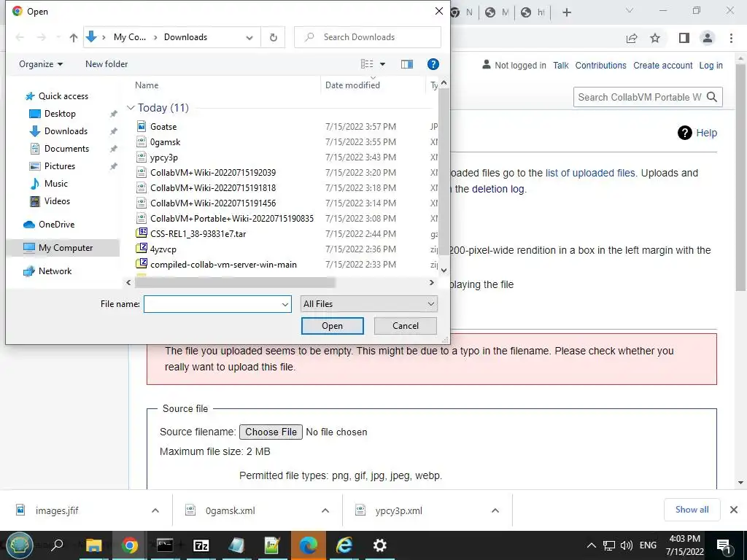
Task: Select the ypcy3p file
Action: [164, 157]
